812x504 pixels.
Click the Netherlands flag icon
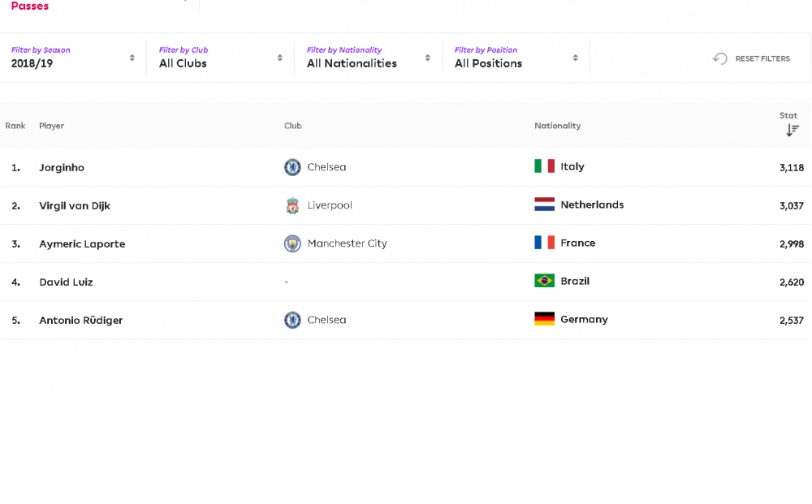tap(544, 205)
